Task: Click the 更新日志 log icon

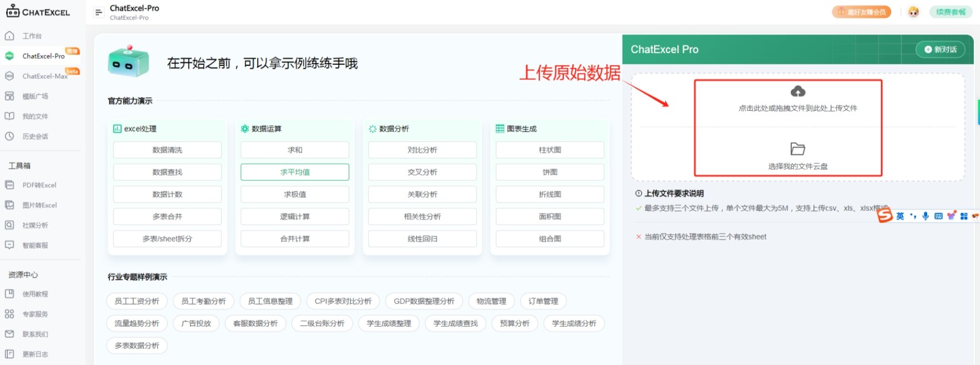Action: 9,354
